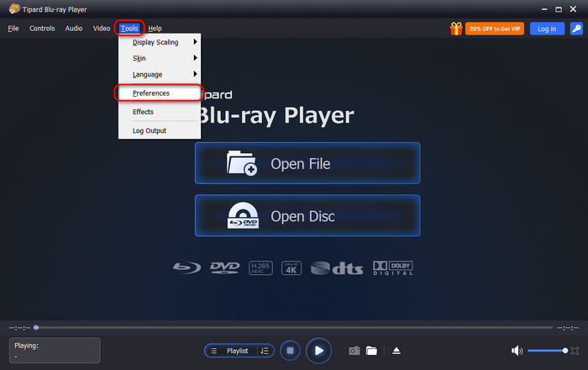Close the open Tools menu
Image resolution: width=588 pixels, height=370 pixels.
click(x=129, y=29)
